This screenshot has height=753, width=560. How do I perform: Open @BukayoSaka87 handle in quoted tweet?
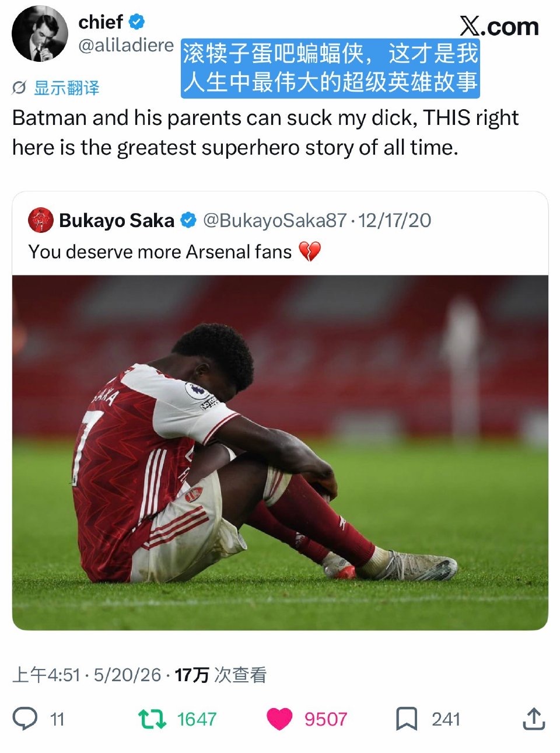275,221
